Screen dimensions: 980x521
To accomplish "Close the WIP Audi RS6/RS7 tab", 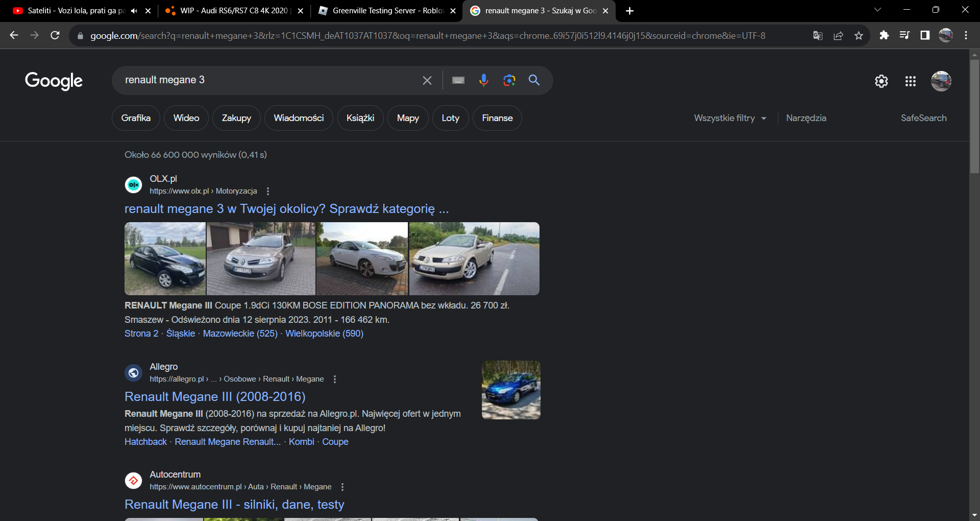I will pyautogui.click(x=300, y=11).
